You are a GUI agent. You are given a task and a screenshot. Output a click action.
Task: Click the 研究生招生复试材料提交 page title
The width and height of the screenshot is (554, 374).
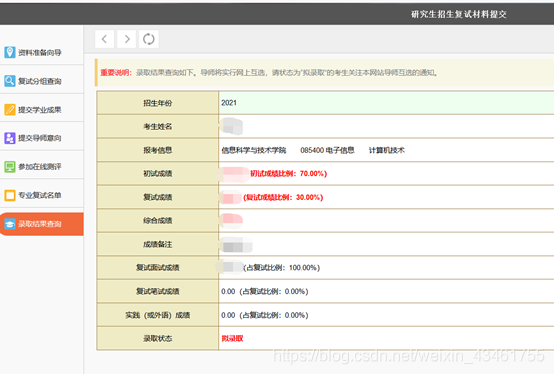(459, 14)
